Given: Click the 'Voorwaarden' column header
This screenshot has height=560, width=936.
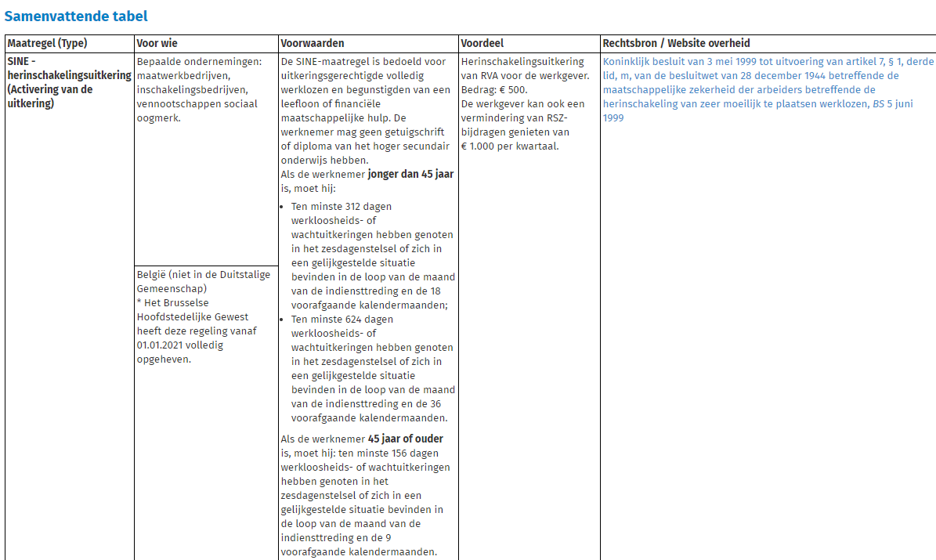Looking at the screenshot, I should coord(313,43).
